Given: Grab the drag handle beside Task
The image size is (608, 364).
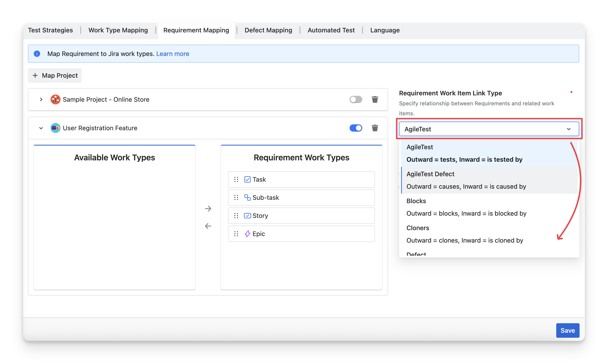Looking at the screenshot, I should pyautogui.click(x=236, y=180).
